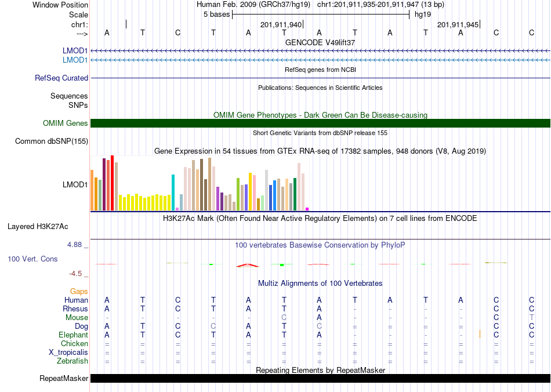
Task: Open the GENCODE V49lift37 track title
Action: tap(320, 42)
